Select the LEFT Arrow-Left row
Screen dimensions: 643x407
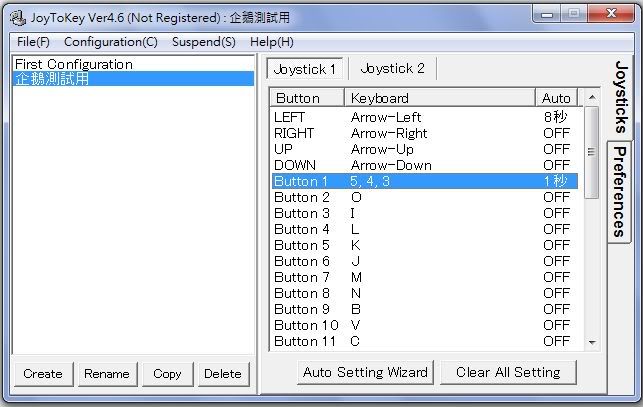click(x=425, y=117)
